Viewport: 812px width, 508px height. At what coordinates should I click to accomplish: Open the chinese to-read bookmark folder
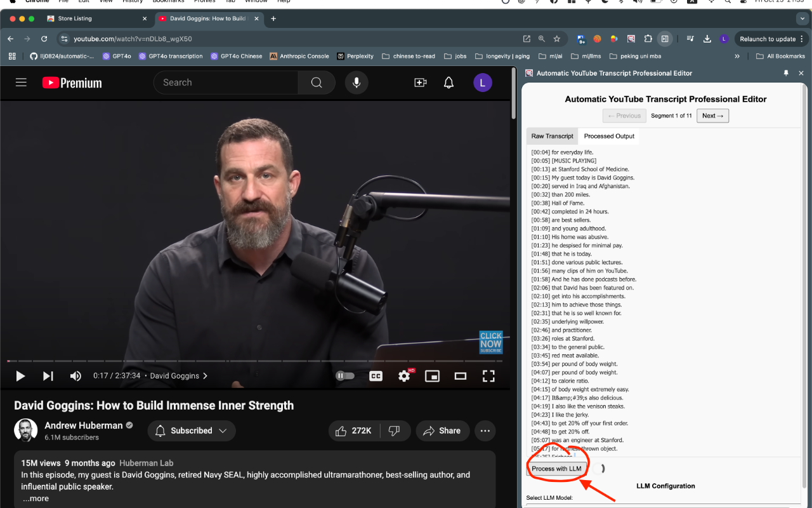409,56
